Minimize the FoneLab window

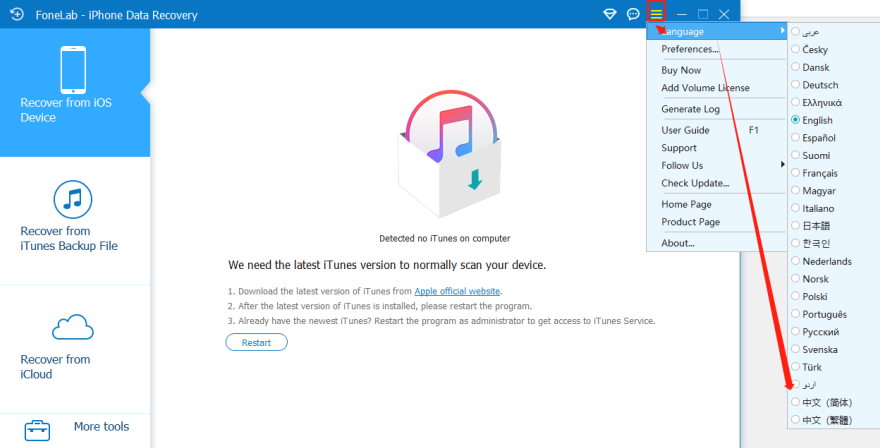pos(682,14)
